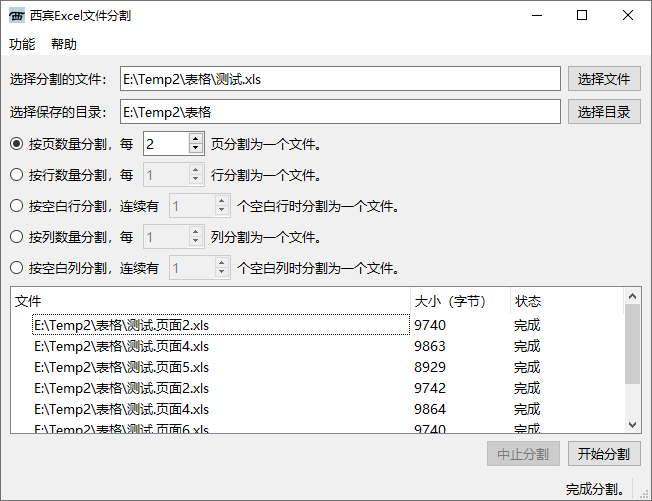Click the page count field showing 2

[166, 144]
